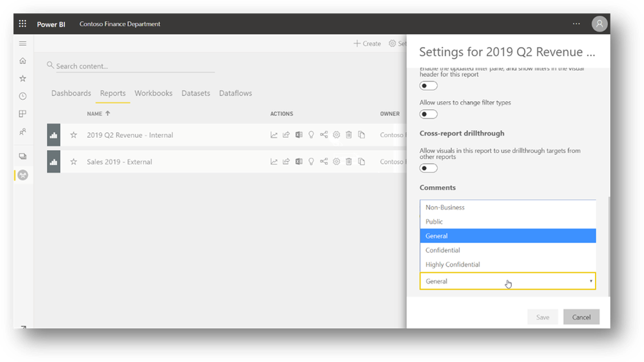Switch to the Datasets tab
Viewport: 644px width, 362px height.
[x=196, y=93]
